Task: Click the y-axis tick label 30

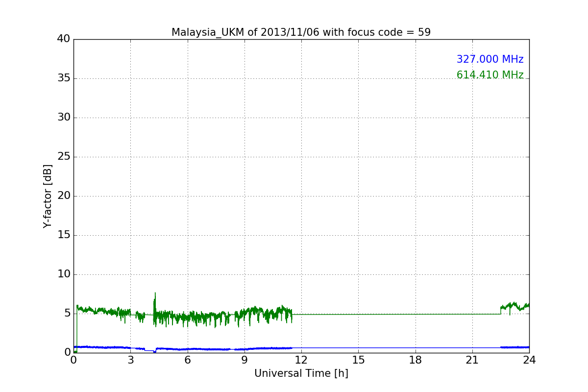Action: point(64,118)
